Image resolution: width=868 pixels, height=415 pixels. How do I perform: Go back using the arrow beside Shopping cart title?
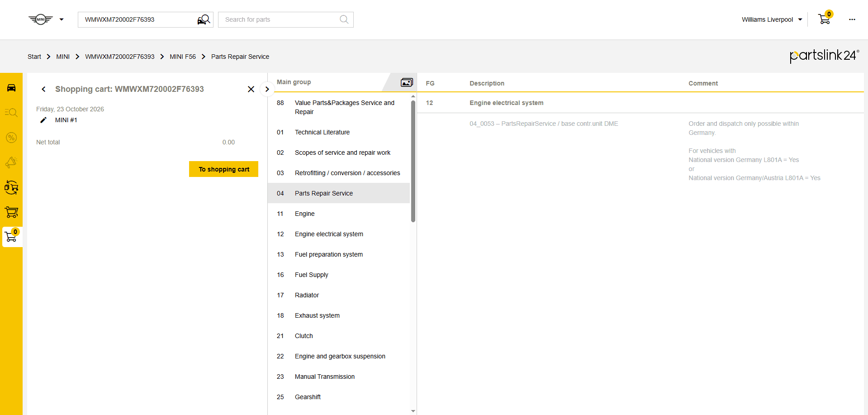(43, 89)
